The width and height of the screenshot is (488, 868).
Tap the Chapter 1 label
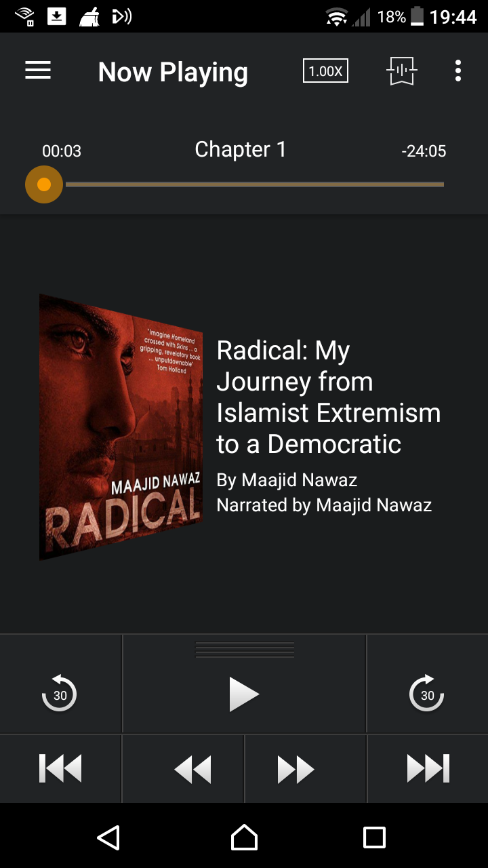pos(241,149)
